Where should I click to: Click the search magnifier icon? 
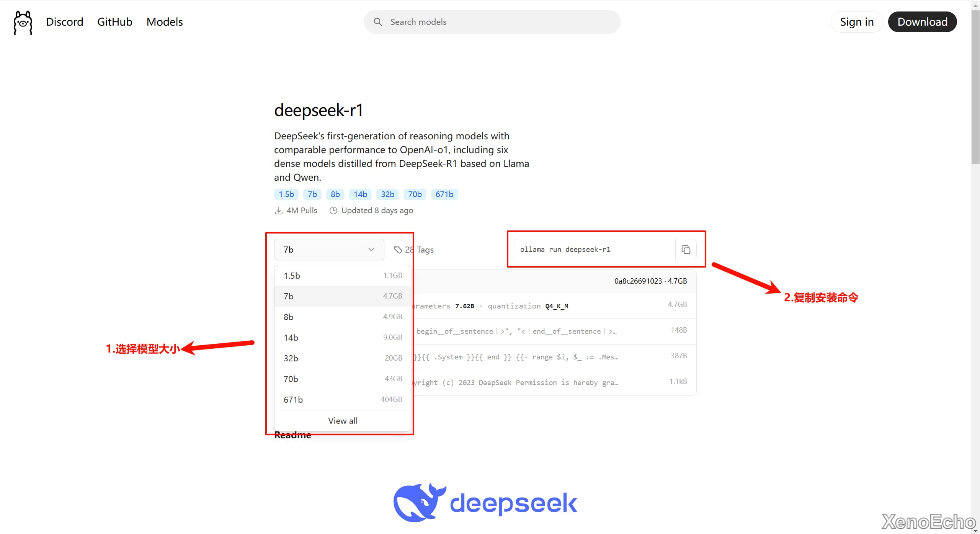tap(377, 22)
